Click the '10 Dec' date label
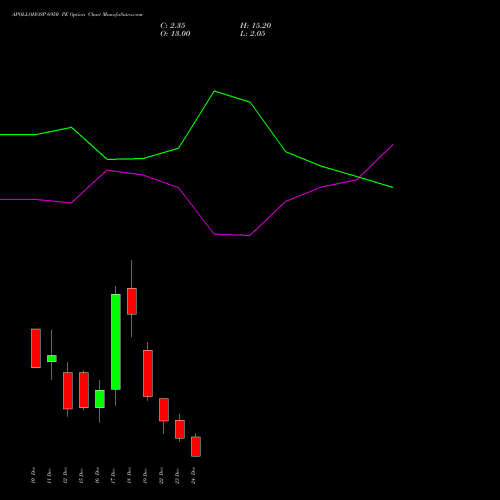500x500 pixels. pos(33,475)
